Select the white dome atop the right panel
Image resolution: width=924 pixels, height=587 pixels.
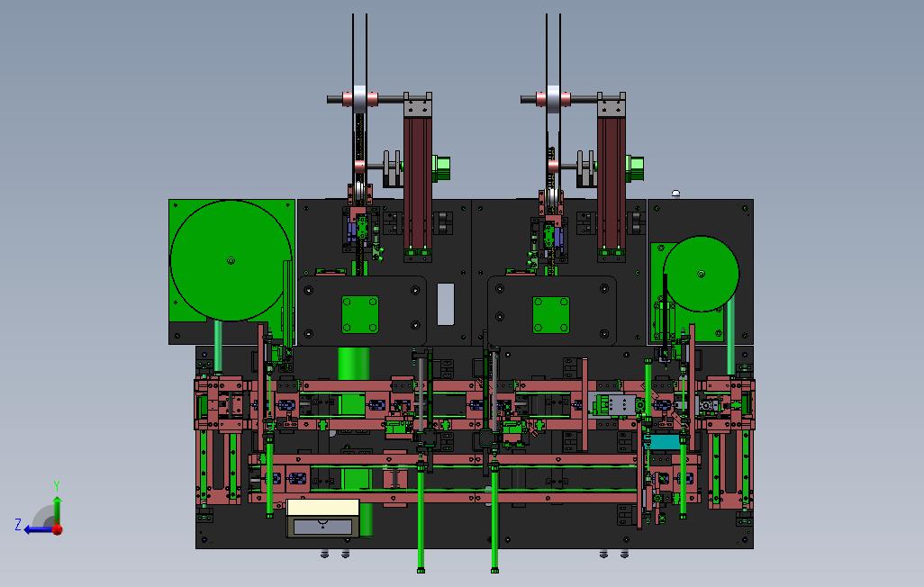[676, 194]
